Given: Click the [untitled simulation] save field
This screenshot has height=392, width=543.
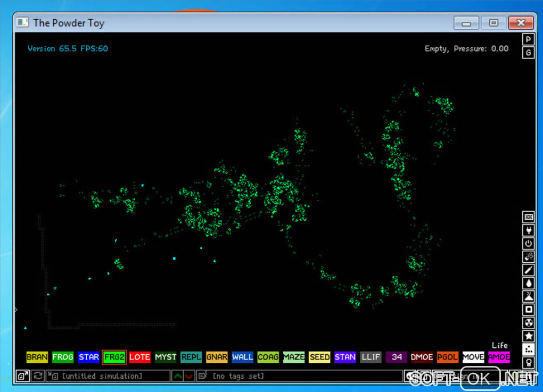Looking at the screenshot, I should 108,376.
